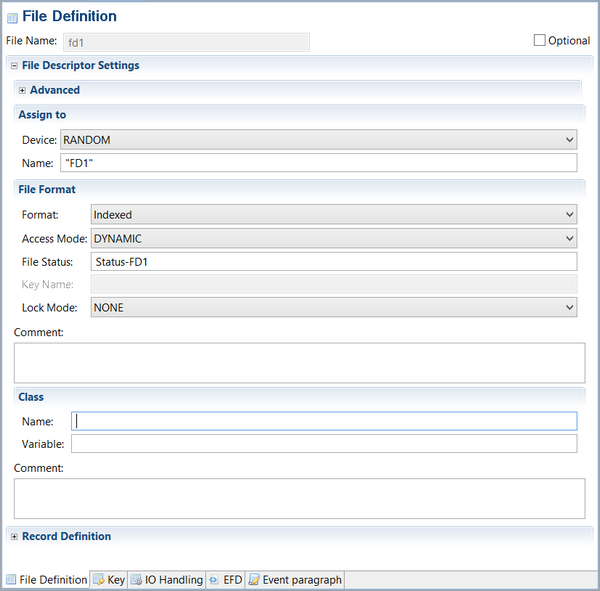Click the Class Variable input field

click(x=323, y=444)
